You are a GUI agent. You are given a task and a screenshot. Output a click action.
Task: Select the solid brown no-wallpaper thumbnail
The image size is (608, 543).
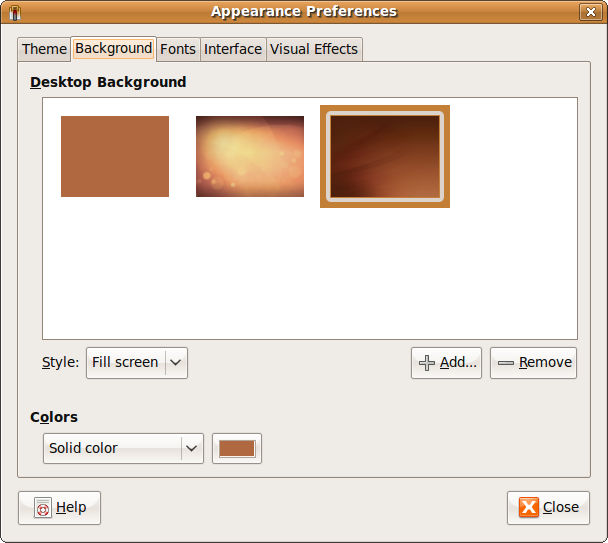pyautogui.click(x=115, y=156)
